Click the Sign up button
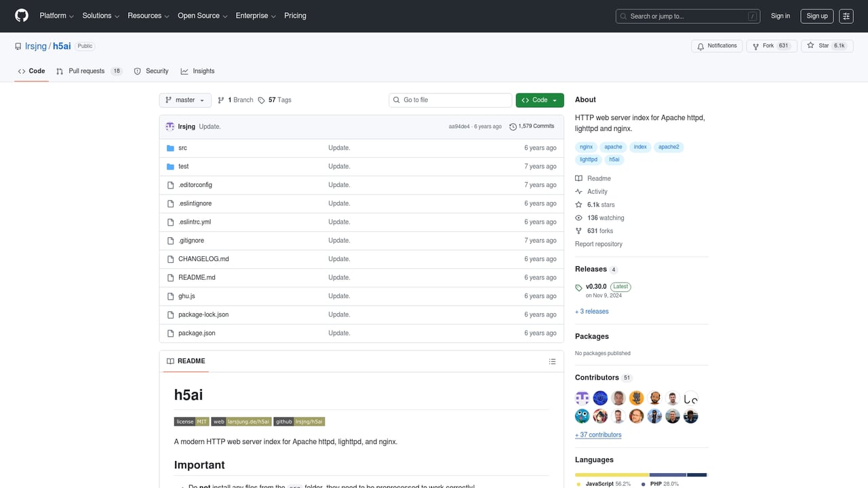 coord(816,16)
